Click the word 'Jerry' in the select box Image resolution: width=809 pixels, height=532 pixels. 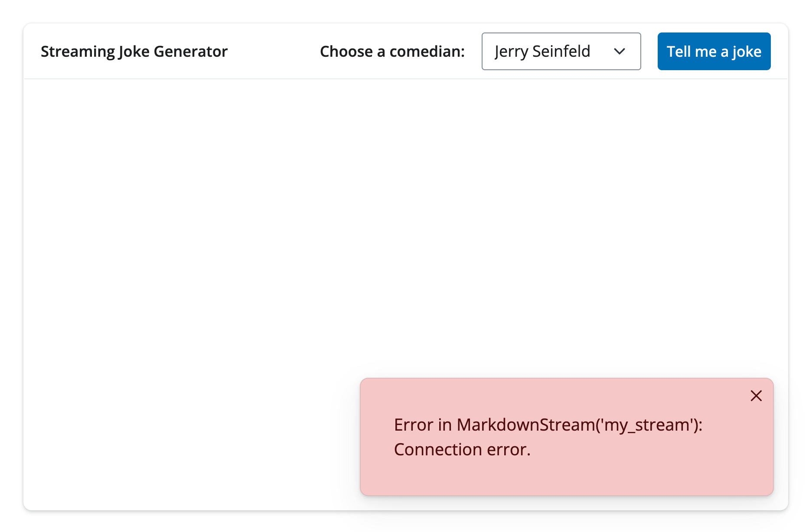pyautogui.click(x=511, y=52)
